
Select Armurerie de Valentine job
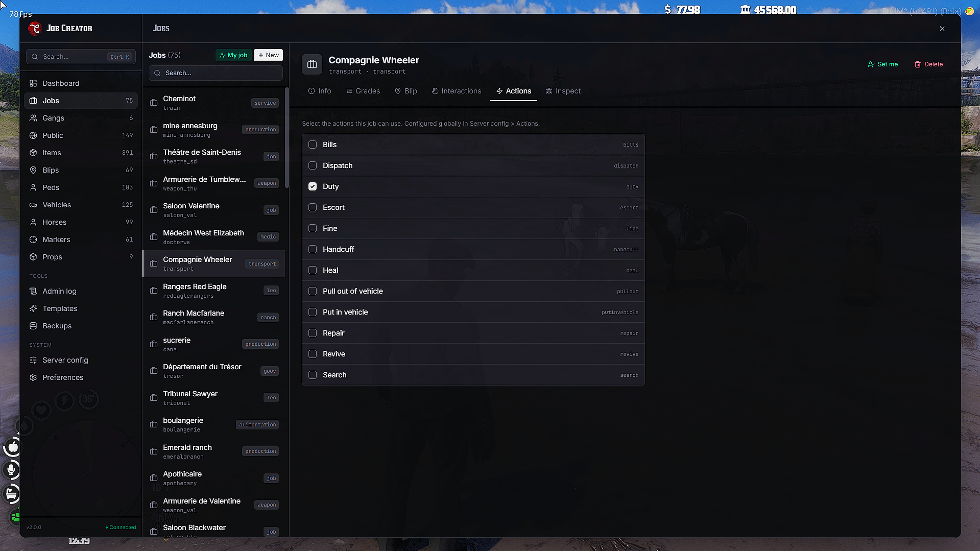click(214, 505)
